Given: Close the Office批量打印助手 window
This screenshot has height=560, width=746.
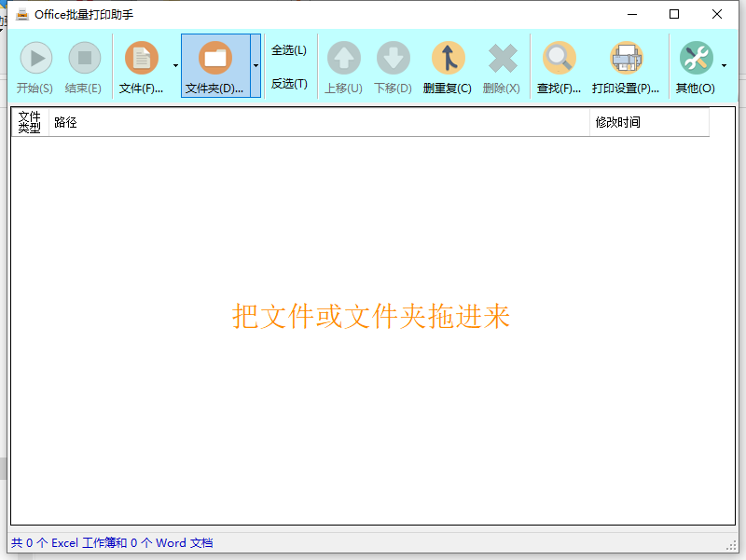Looking at the screenshot, I should tap(717, 14).
